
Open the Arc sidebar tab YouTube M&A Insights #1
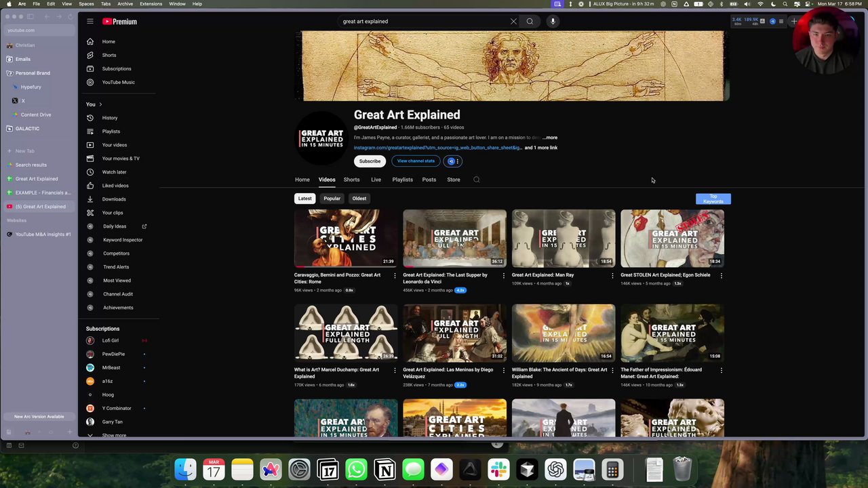point(43,235)
